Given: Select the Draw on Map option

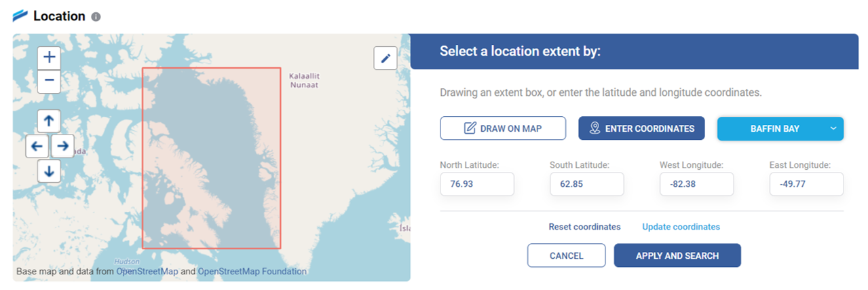Looking at the screenshot, I should (503, 128).
